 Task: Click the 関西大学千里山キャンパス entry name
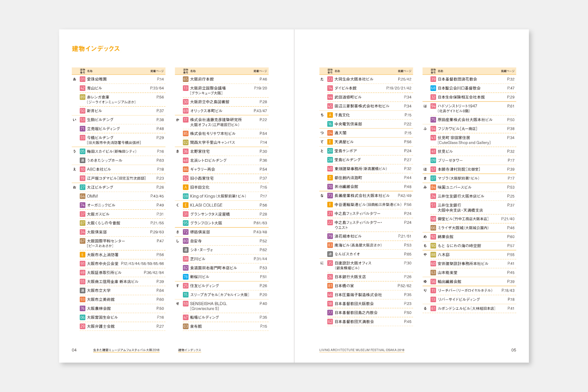pos(212,143)
